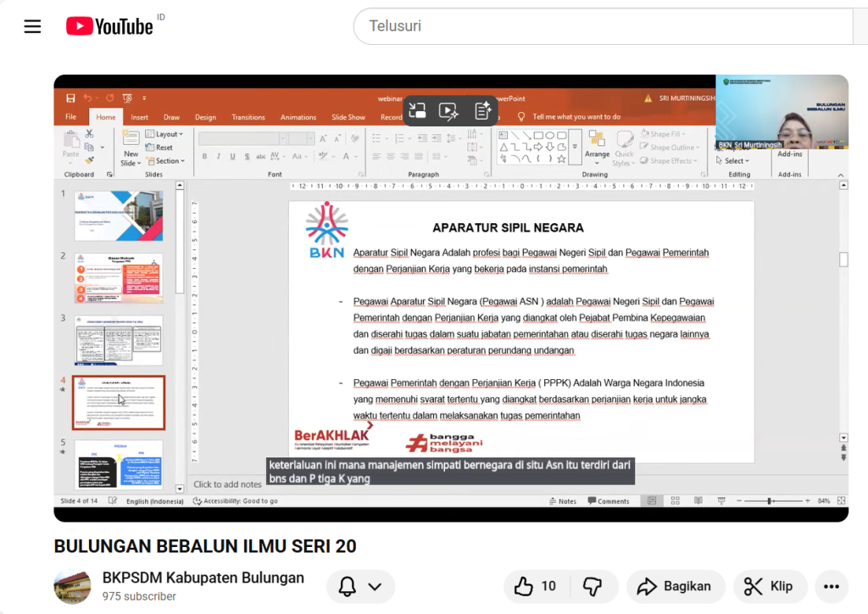Screen dimensions: 868x614
Task: Open the three-dot more actions menu
Action: click(x=831, y=586)
